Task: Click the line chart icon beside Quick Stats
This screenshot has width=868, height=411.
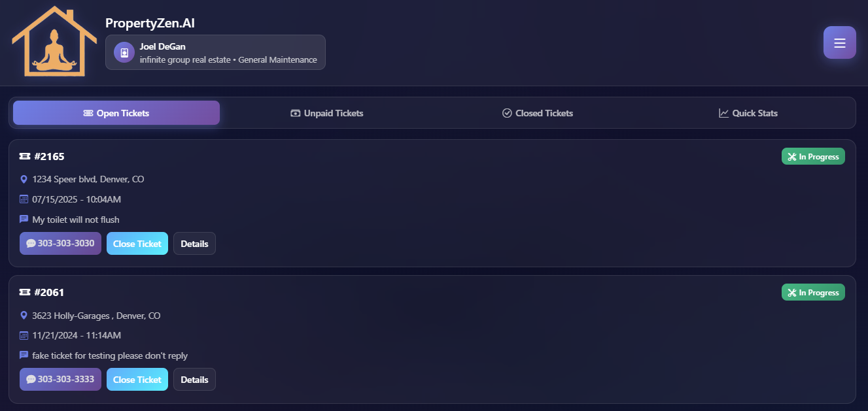Action: [x=723, y=112]
